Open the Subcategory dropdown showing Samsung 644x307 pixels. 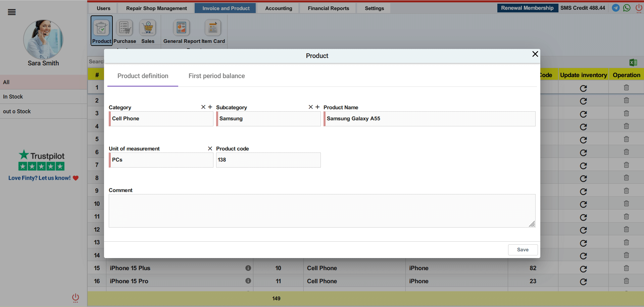(268, 119)
